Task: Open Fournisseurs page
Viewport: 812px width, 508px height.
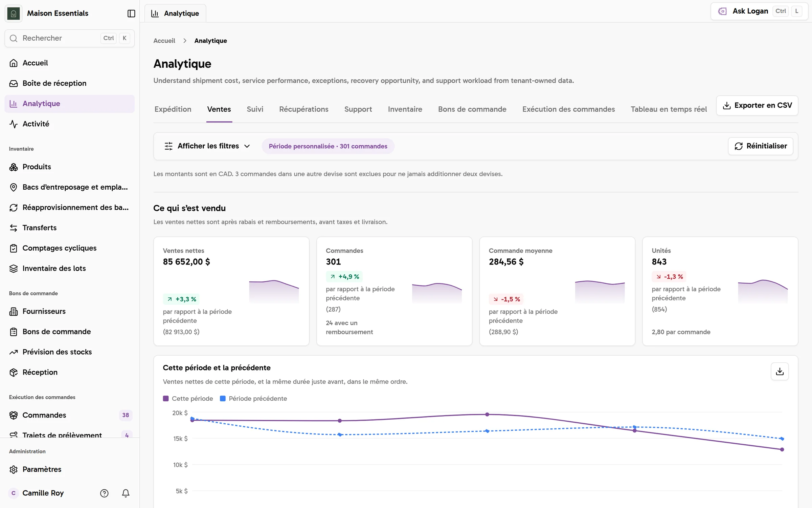Action: click(x=69, y=311)
